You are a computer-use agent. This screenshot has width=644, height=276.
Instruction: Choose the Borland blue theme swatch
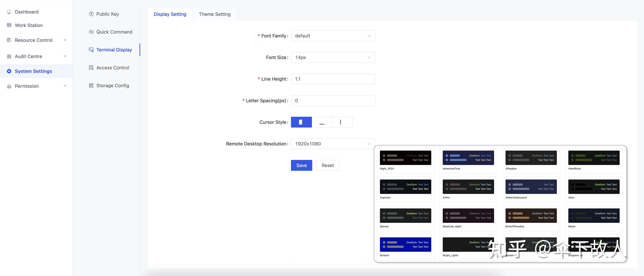point(405,244)
